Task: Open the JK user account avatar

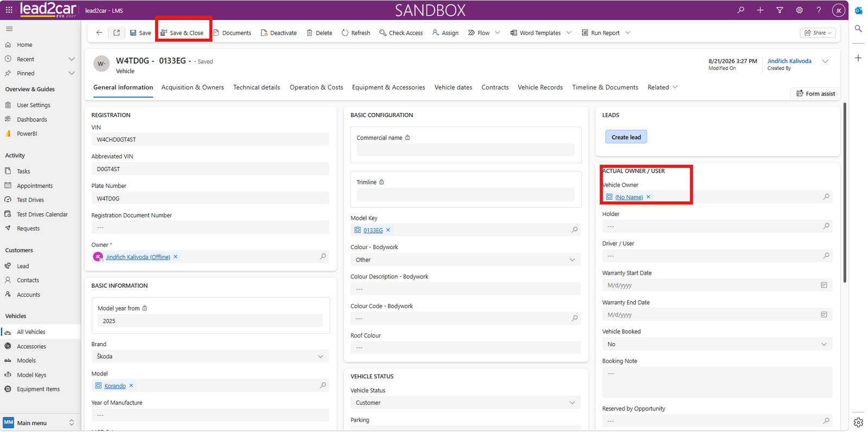Action: pos(838,10)
